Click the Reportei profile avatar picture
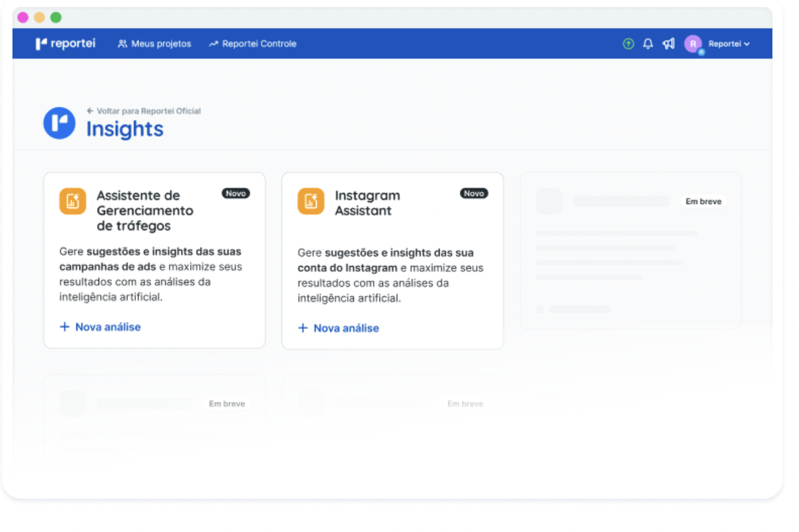The image size is (799, 532). point(695,43)
